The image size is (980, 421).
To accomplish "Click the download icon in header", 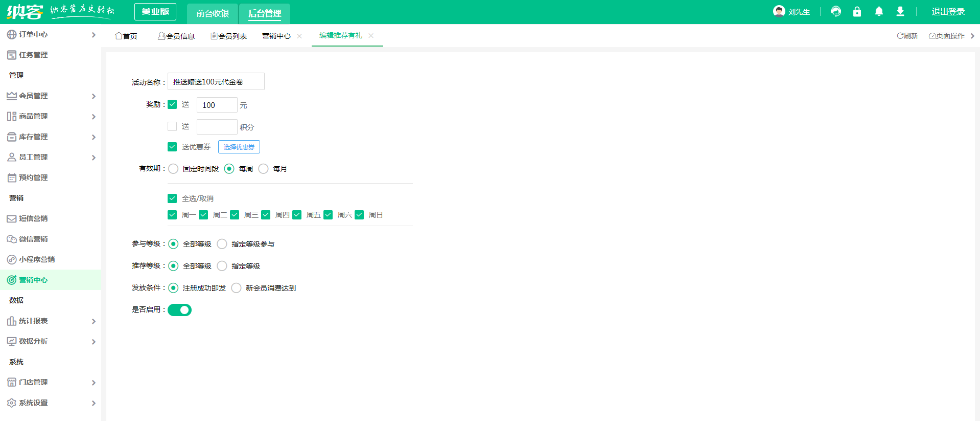I will [x=900, y=11].
